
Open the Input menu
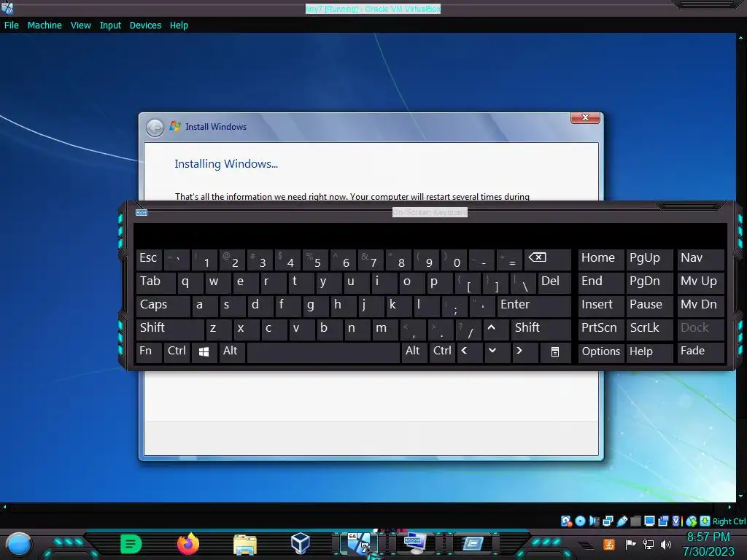(x=110, y=26)
